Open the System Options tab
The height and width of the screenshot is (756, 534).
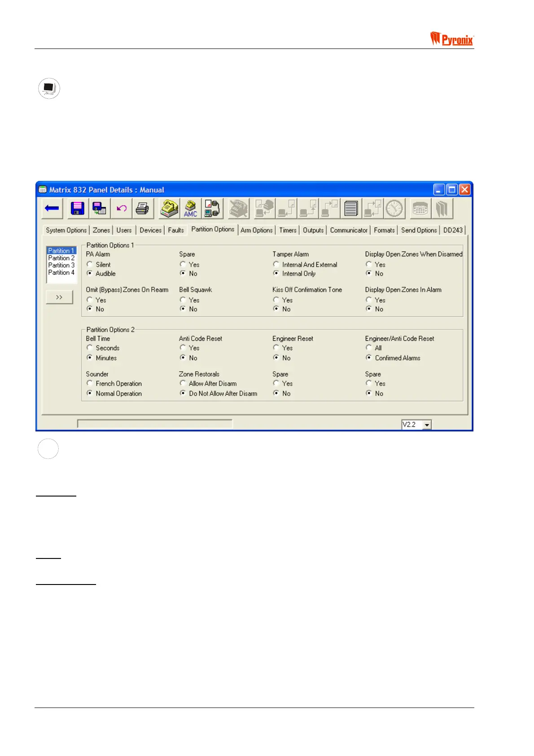(66, 230)
